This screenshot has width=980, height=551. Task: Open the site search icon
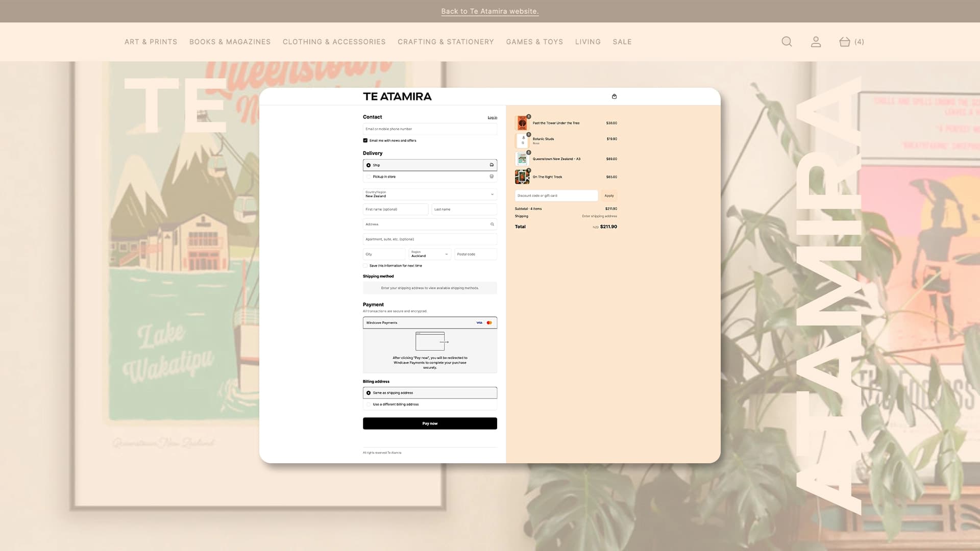787,42
